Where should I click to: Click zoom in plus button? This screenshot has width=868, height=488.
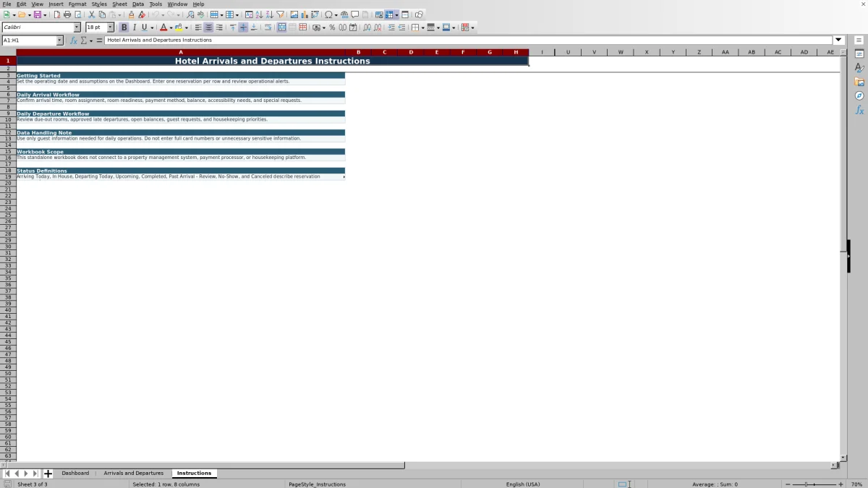(x=841, y=484)
